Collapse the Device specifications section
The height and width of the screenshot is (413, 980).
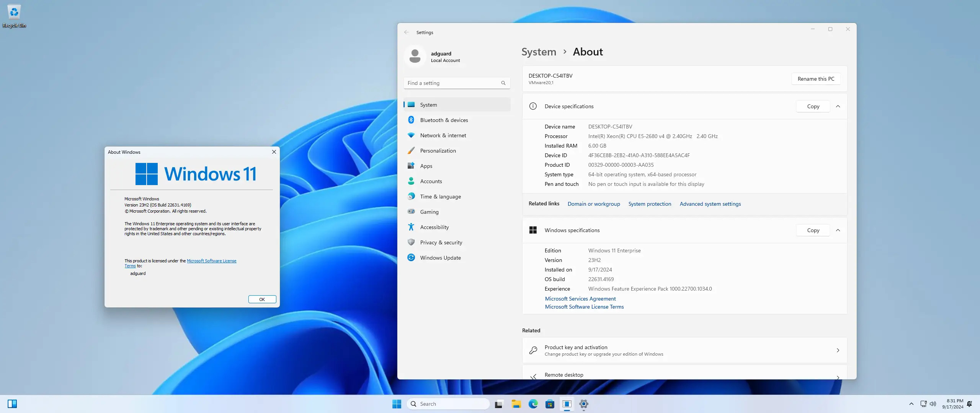point(838,106)
